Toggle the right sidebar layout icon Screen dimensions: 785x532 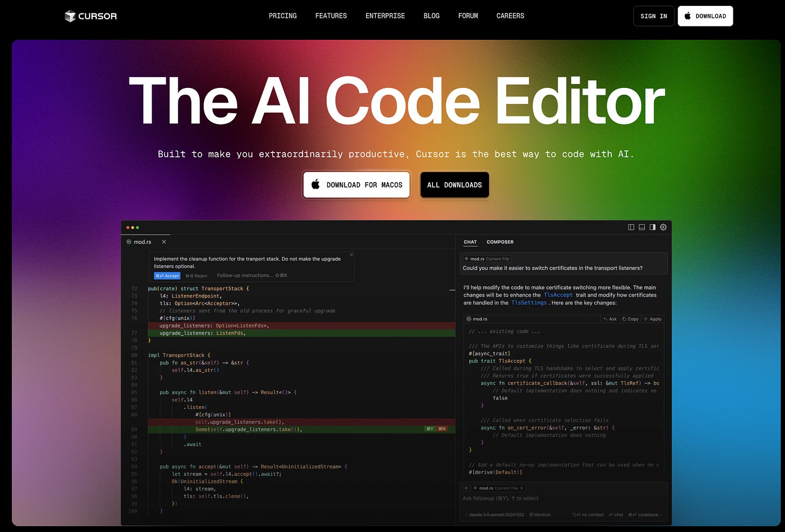click(x=652, y=227)
